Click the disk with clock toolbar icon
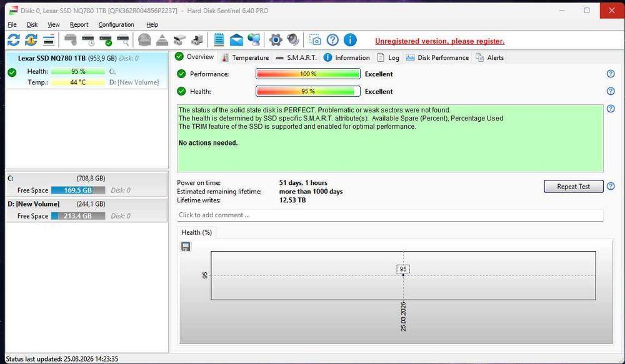This screenshot has height=364, width=625. (88, 40)
